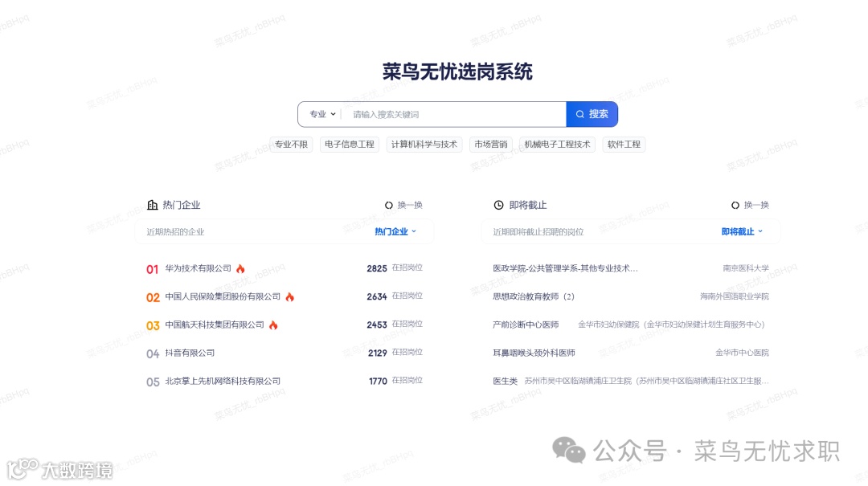Focus the search keyword input field
The width and height of the screenshot is (868, 486).
click(454, 114)
